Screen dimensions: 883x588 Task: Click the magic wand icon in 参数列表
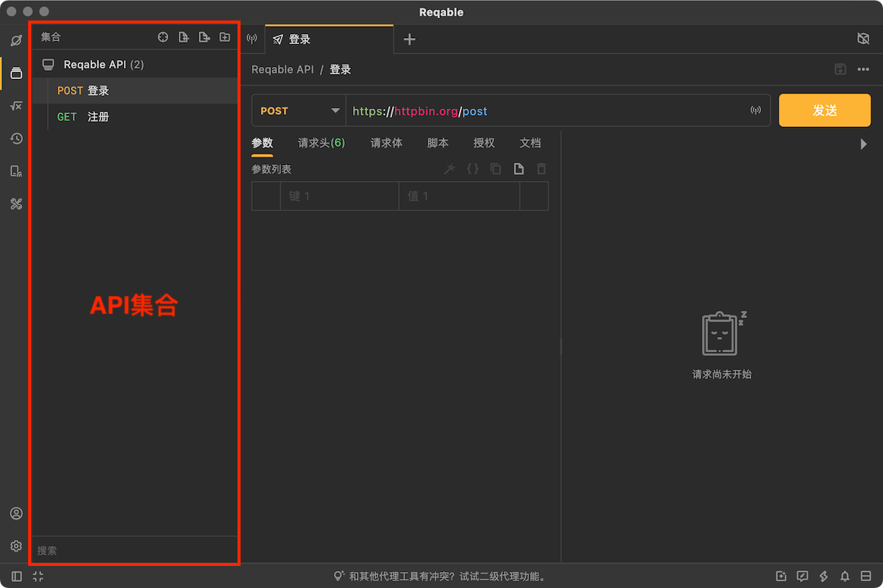(449, 169)
